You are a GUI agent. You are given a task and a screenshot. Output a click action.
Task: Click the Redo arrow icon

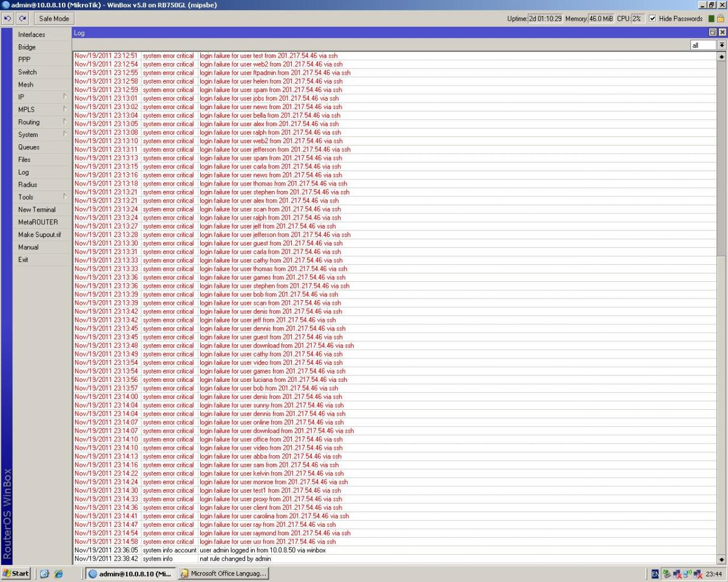point(22,18)
